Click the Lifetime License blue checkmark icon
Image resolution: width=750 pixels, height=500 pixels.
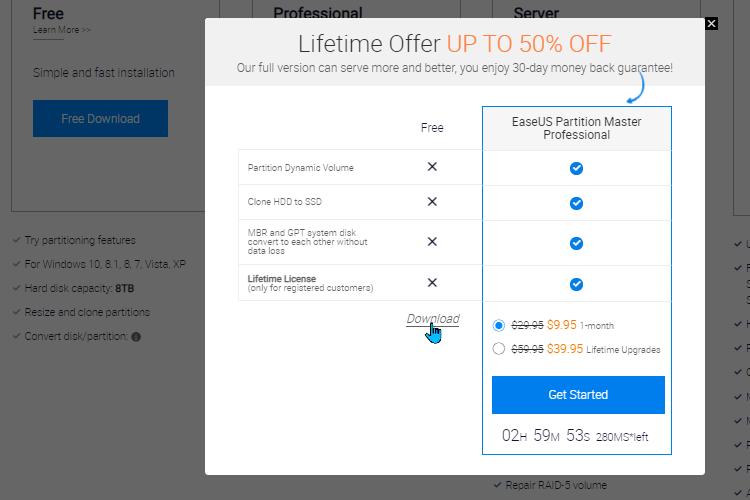[576, 285]
